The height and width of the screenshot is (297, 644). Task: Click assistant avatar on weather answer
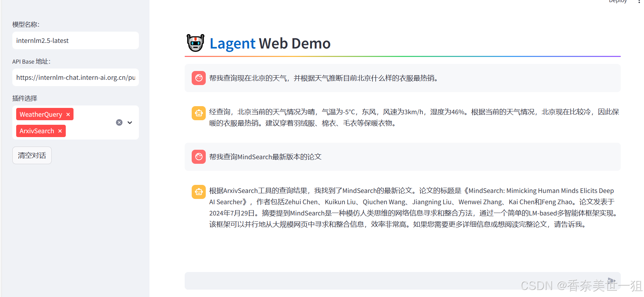coord(199,113)
